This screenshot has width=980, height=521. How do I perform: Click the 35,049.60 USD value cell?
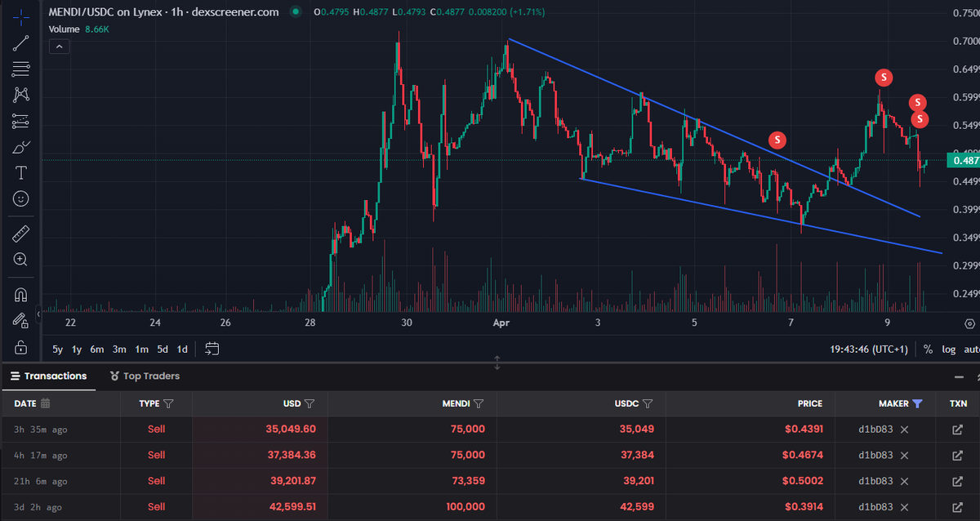(291, 430)
